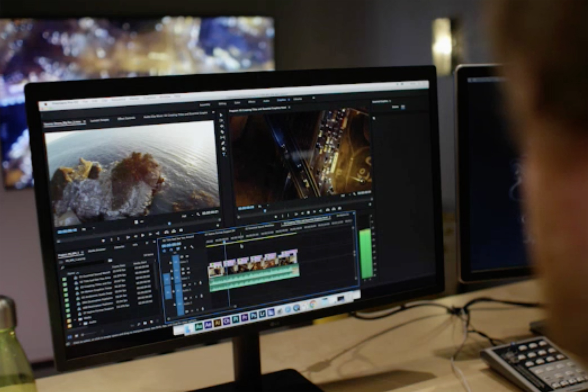This screenshot has height=392, width=588.
Task: Select the Track Select Forward tool
Action: 221,121
